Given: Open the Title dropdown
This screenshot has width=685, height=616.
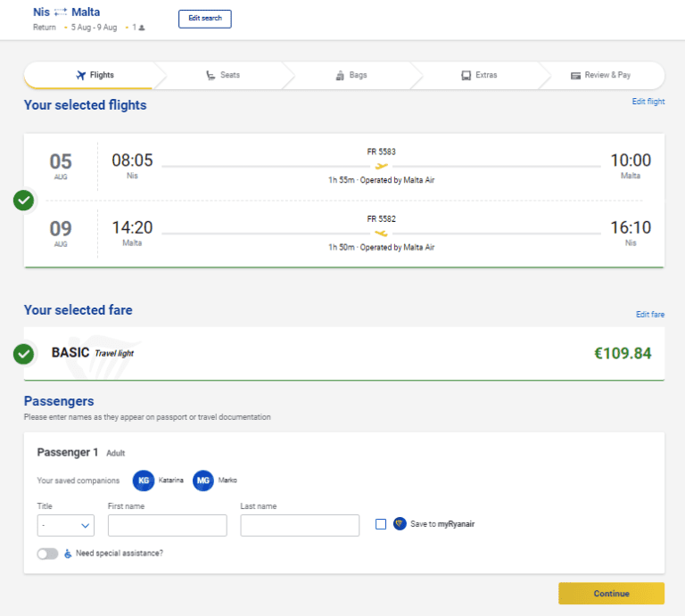Looking at the screenshot, I should click(x=65, y=525).
